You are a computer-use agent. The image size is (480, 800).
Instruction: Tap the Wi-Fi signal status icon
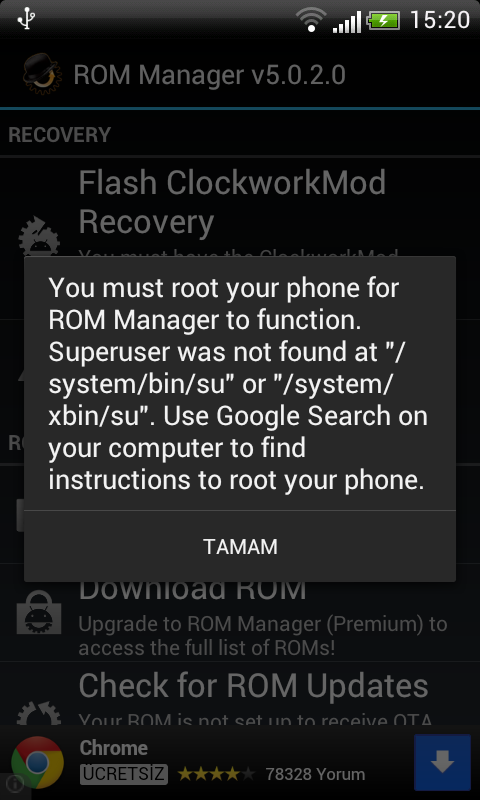click(311, 20)
